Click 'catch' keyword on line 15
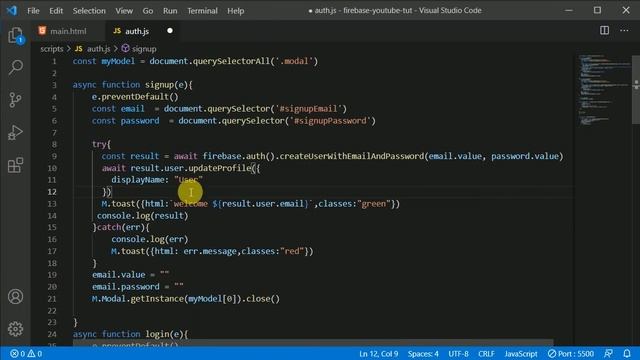The width and height of the screenshot is (640, 360). (109, 227)
